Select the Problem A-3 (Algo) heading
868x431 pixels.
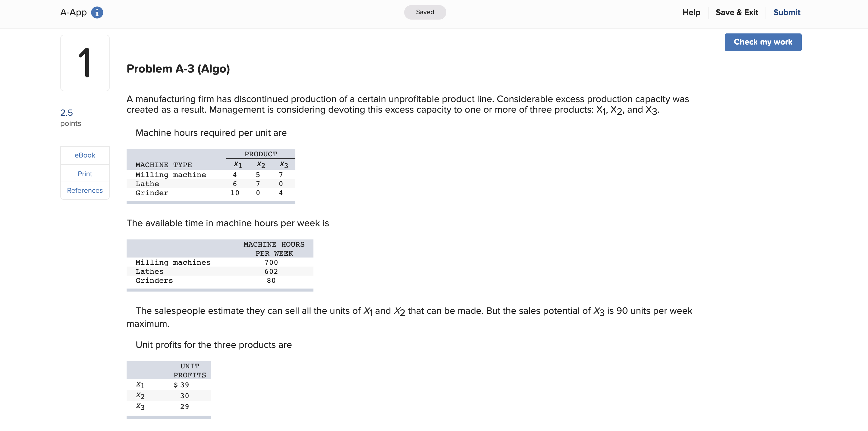(178, 68)
